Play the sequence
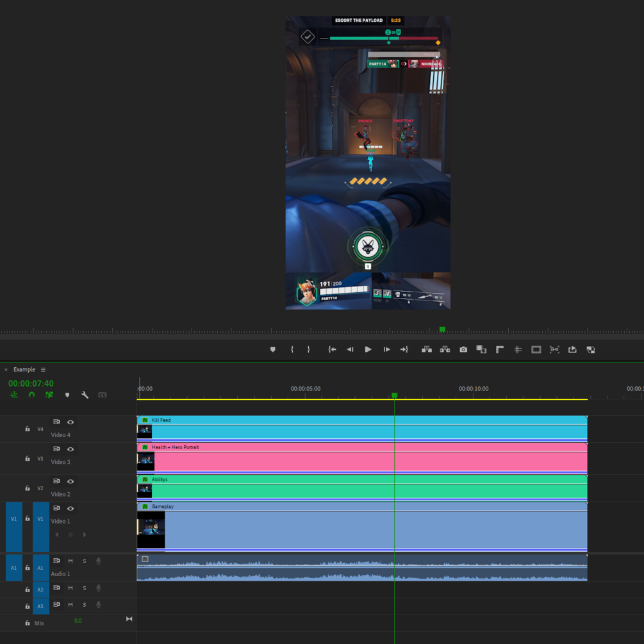Screen dimensions: 644x644 [368, 349]
